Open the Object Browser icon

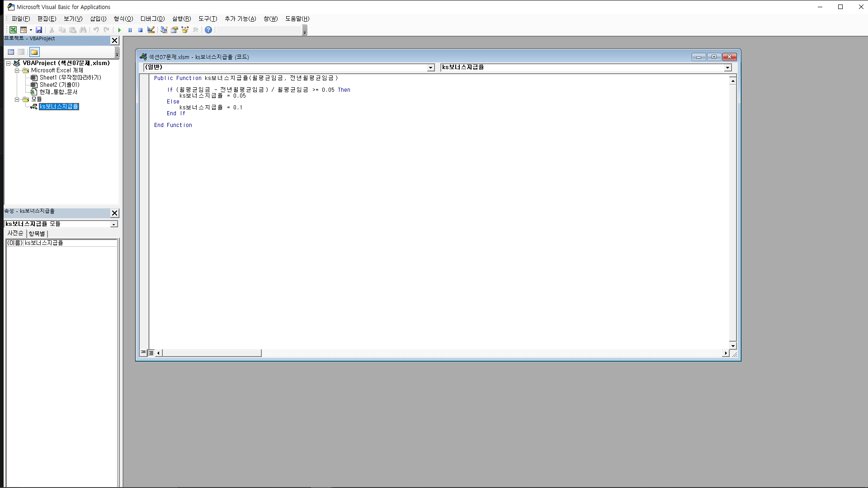(185, 30)
